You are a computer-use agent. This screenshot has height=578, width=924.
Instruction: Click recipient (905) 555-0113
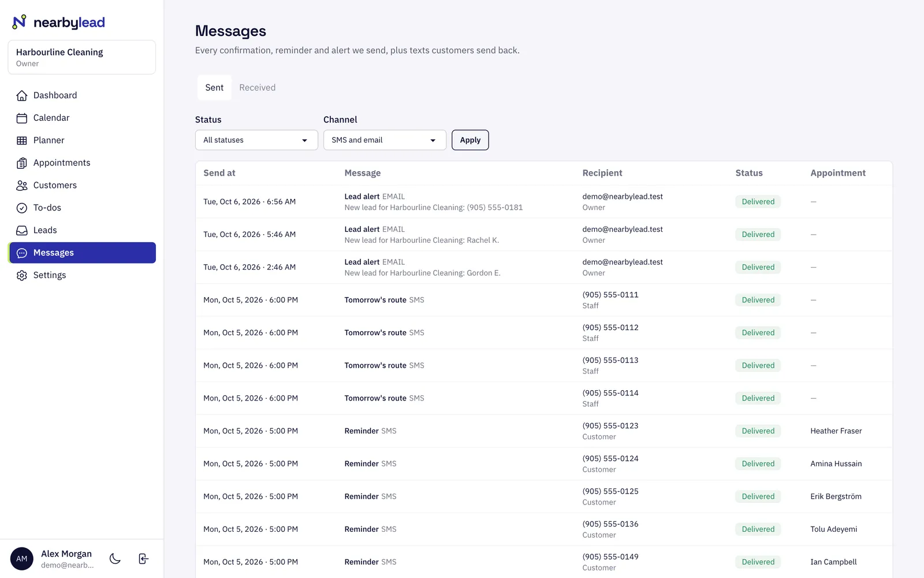click(610, 361)
